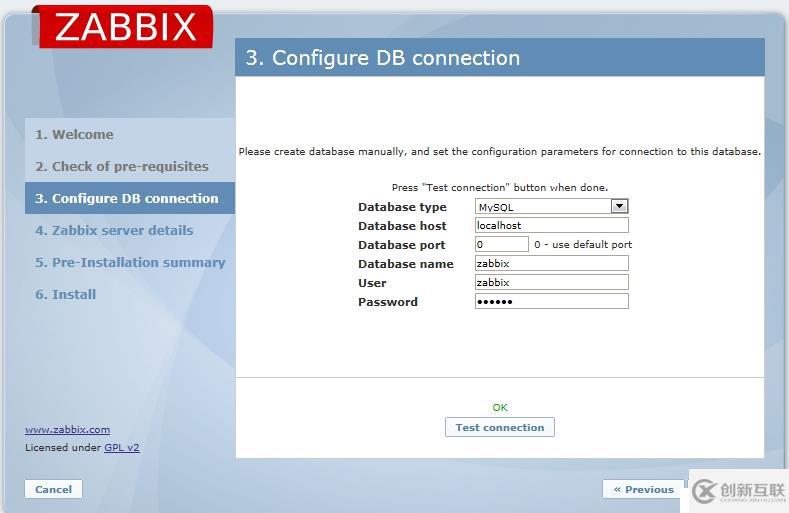Click the Test connection button
Image resolution: width=789 pixels, height=513 pixels.
point(500,427)
